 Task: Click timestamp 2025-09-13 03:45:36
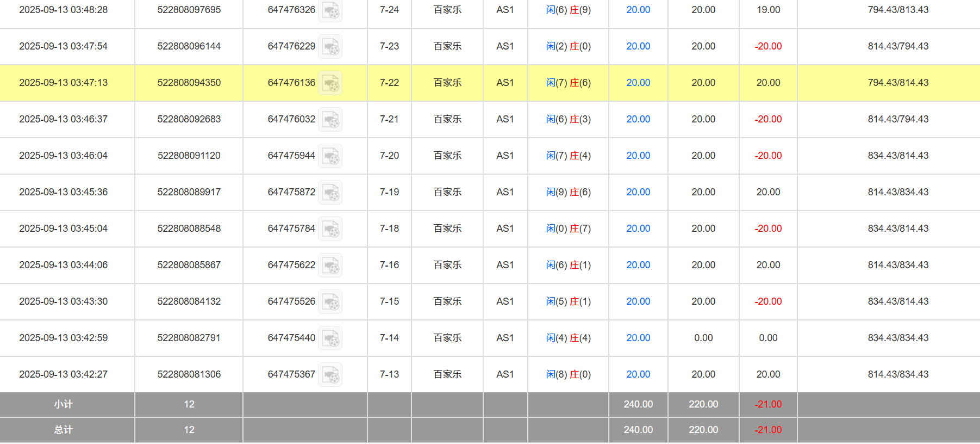click(64, 192)
